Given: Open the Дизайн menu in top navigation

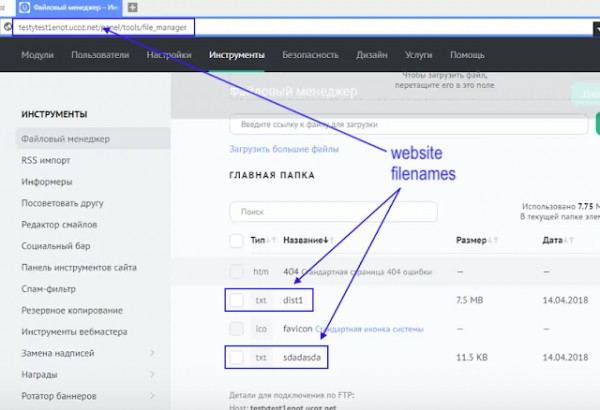Looking at the screenshot, I should tap(371, 55).
